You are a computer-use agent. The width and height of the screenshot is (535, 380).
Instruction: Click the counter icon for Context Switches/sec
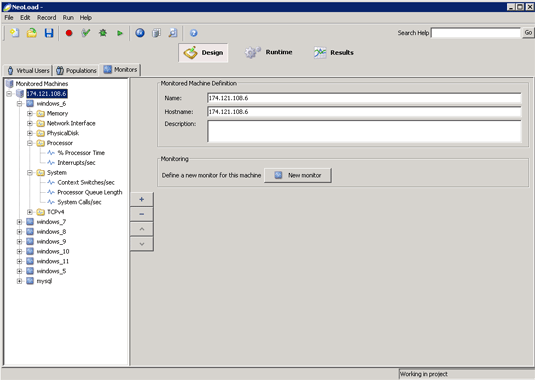click(x=51, y=182)
